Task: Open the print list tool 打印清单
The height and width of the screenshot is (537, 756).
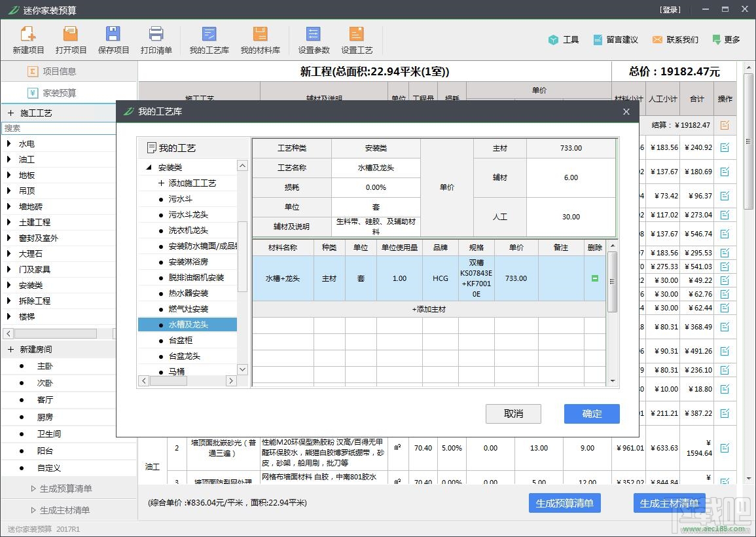Action: tap(156, 39)
